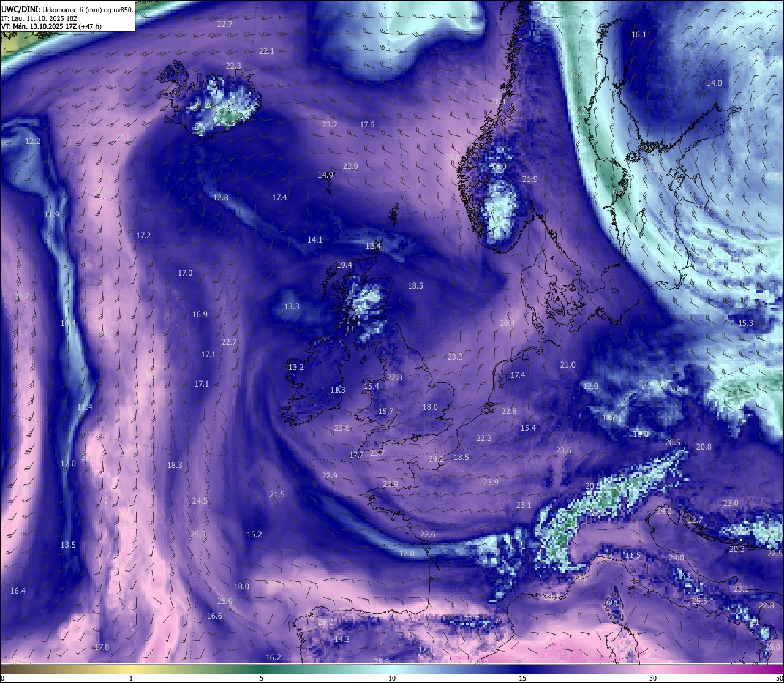Click the 50 tick on the color scale
This screenshot has height=683, width=784.
(x=779, y=678)
